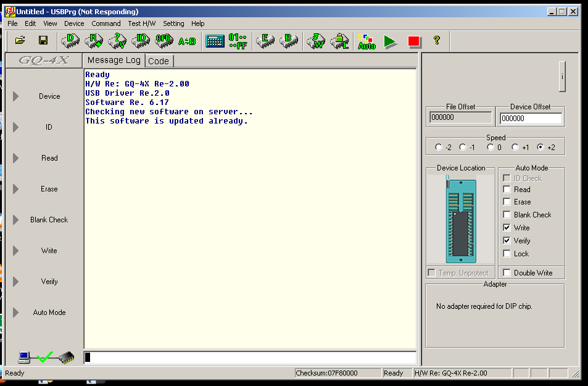Uncheck Write in Auto Mode
588x386 pixels.
(507, 227)
